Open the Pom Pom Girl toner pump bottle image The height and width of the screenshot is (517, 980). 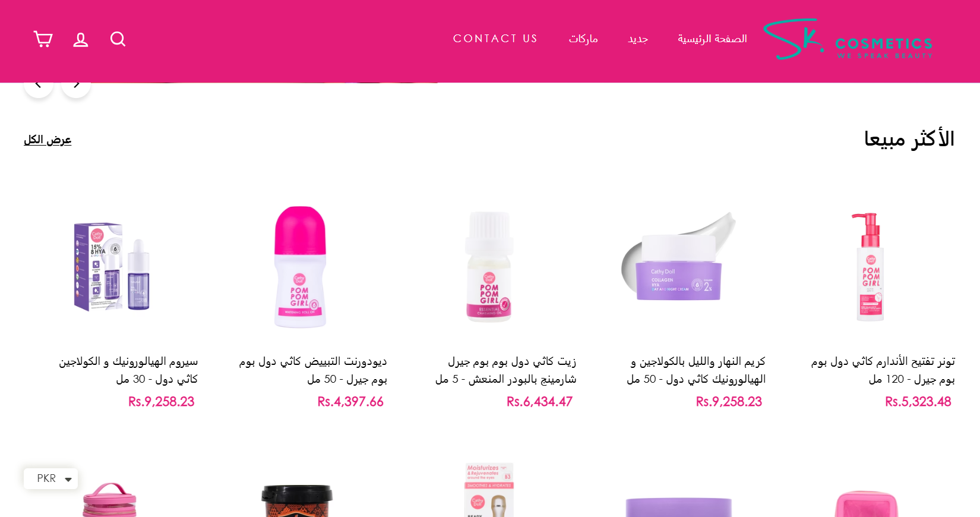870,267
